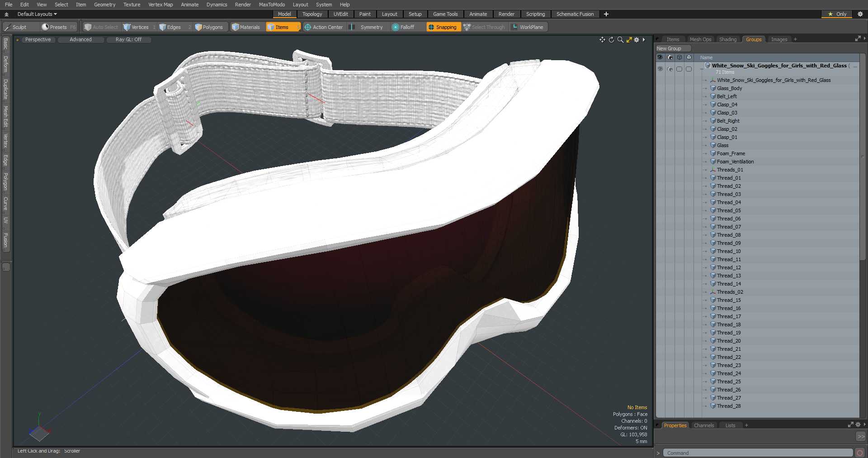This screenshot has height=458, width=868.
Task: Open the Advanced shading style dropdown
Action: pos(80,39)
